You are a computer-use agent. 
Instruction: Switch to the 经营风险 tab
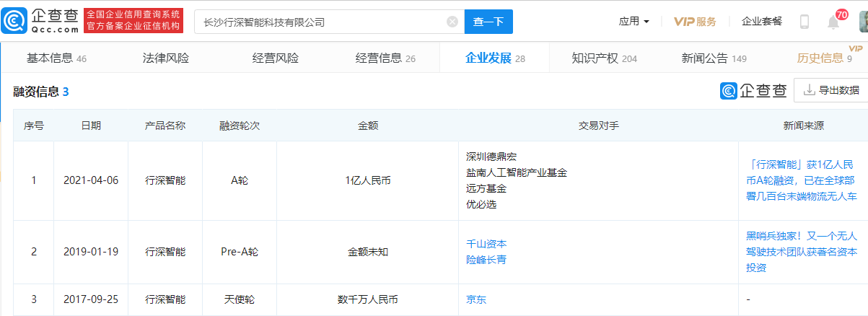[276, 58]
